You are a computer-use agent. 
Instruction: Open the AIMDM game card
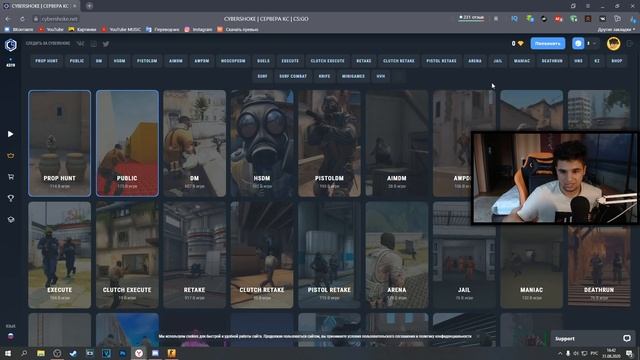pos(397,143)
